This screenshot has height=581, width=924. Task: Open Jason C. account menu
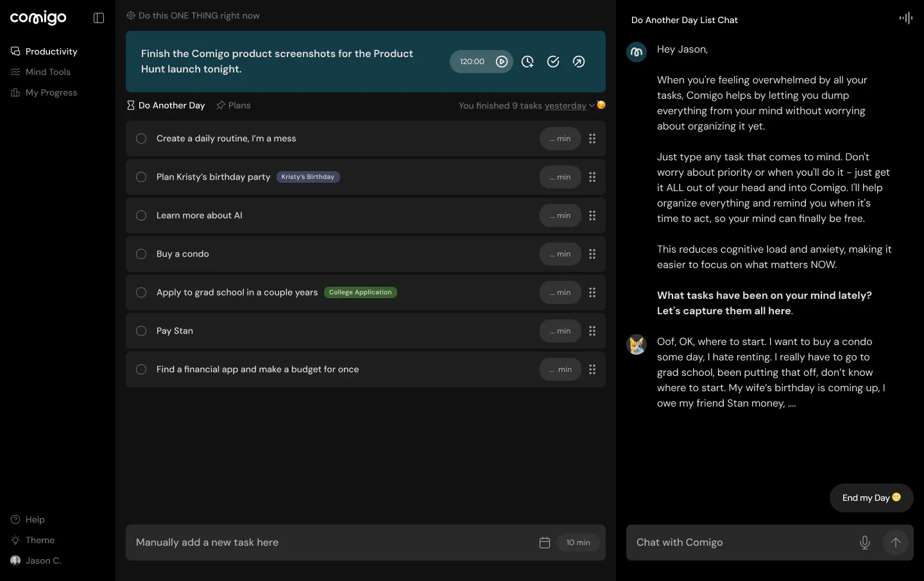[36, 560]
